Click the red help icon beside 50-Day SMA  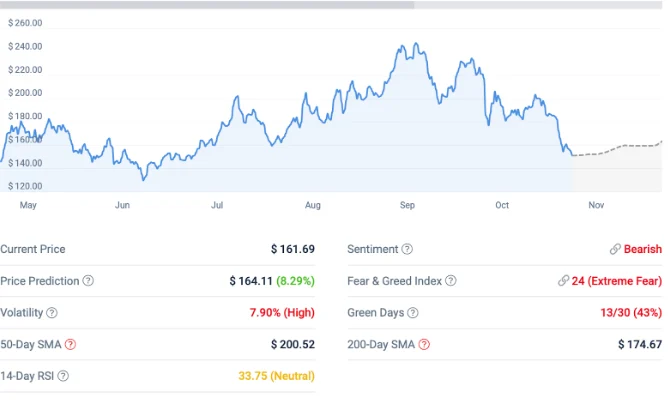point(70,345)
